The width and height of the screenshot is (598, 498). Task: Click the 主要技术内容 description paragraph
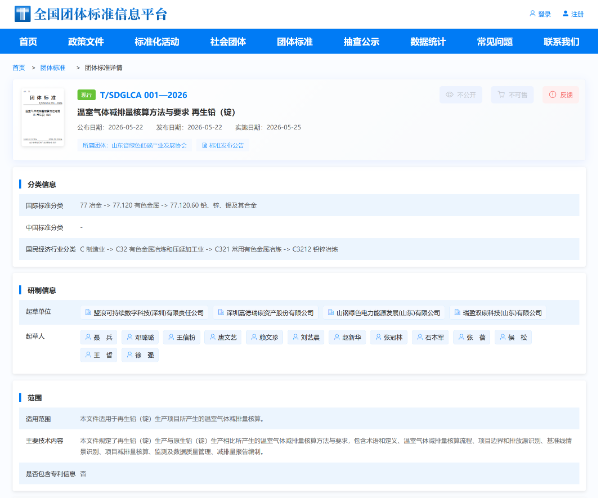326,446
